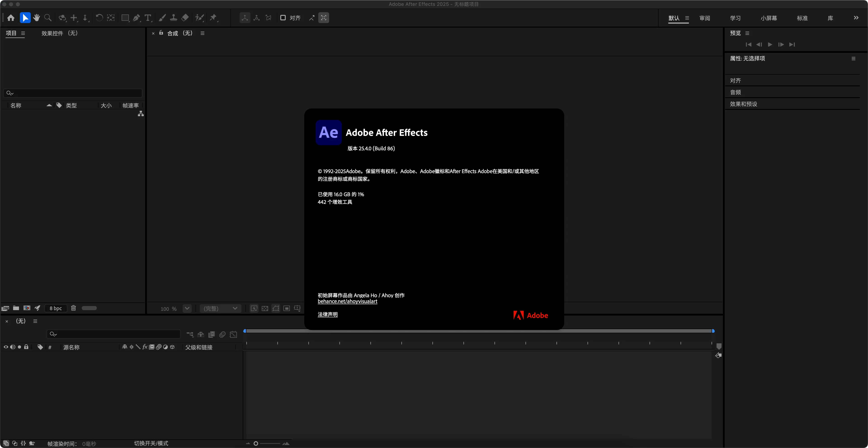This screenshot has width=868, height=448.
Task: Open grid and guide options dropdown
Action: (297, 309)
